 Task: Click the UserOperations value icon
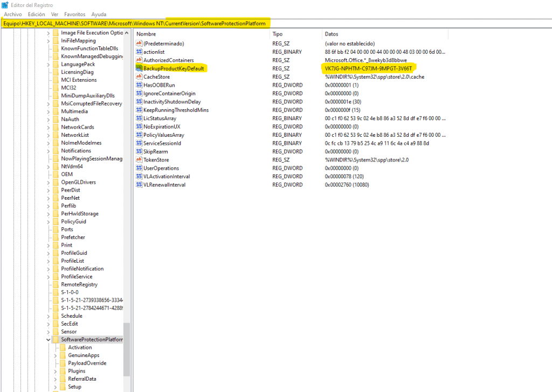point(139,168)
